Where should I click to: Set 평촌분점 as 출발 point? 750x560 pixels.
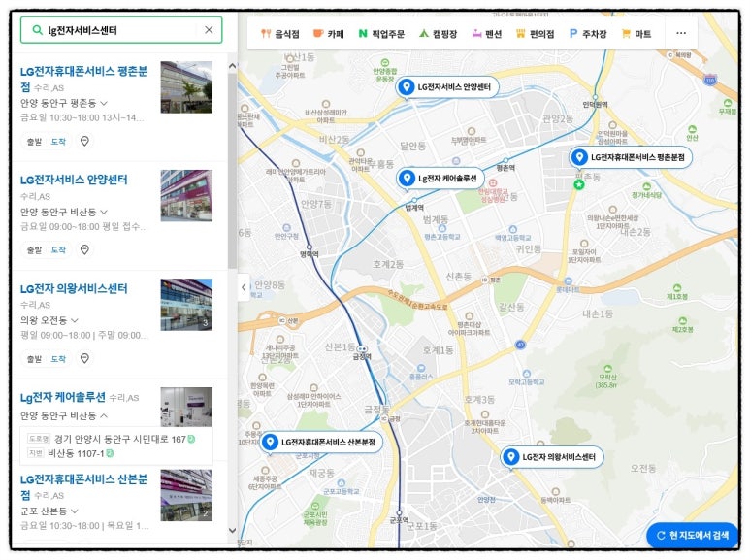tap(34, 142)
